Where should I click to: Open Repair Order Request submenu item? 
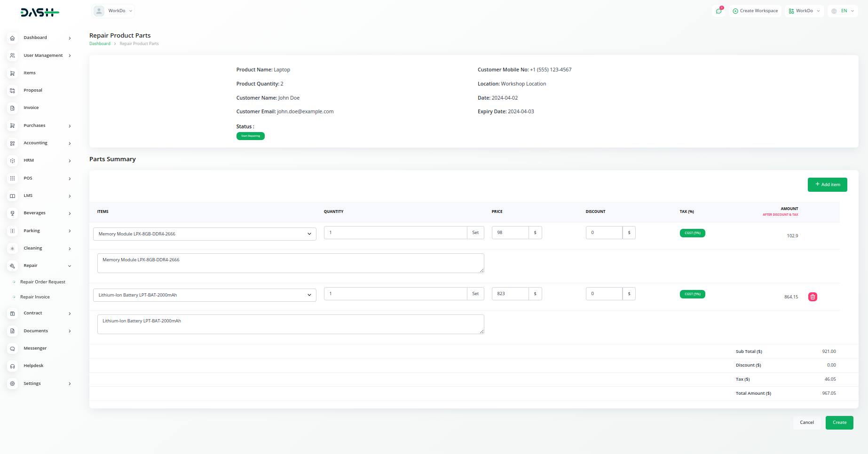43,282
